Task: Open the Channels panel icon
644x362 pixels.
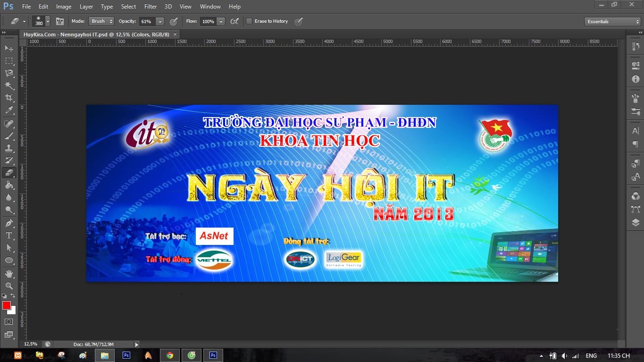Action: tap(636, 196)
